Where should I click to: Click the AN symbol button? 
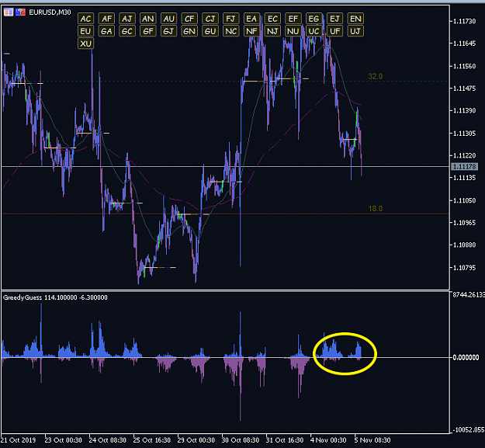[x=148, y=19]
